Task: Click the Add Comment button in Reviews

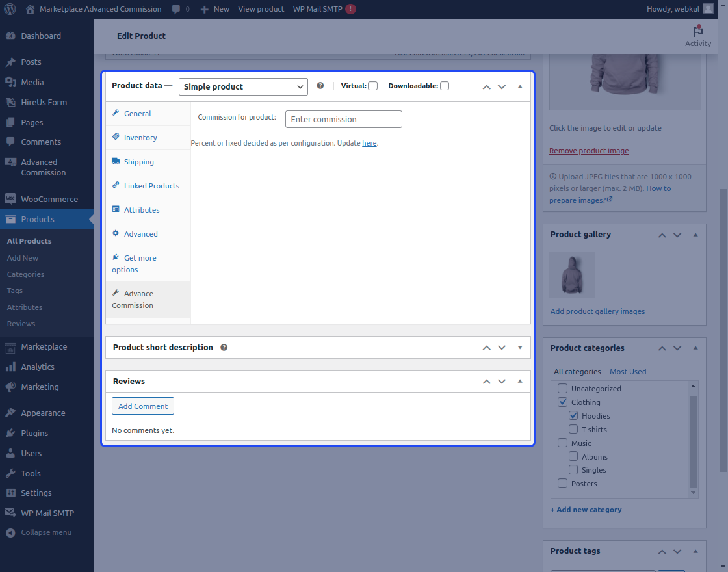Action: pyautogui.click(x=142, y=406)
